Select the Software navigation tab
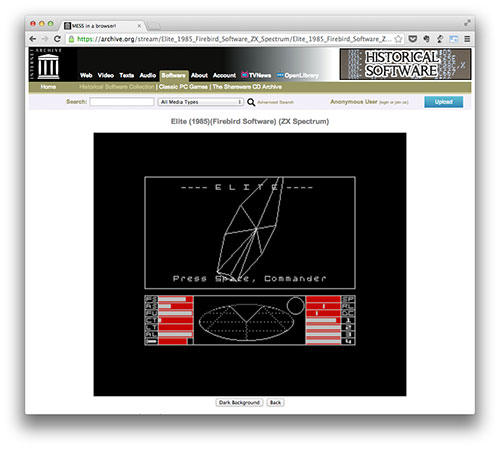This screenshot has width=500, height=449. (174, 76)
